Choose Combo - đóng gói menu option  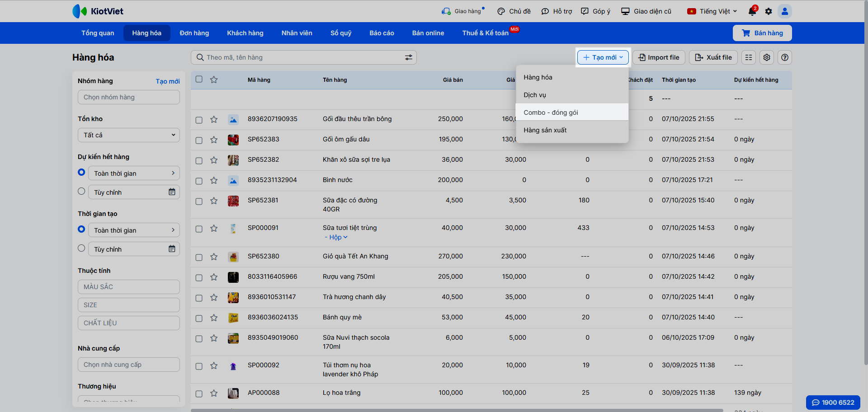click(x=551, y=112)
